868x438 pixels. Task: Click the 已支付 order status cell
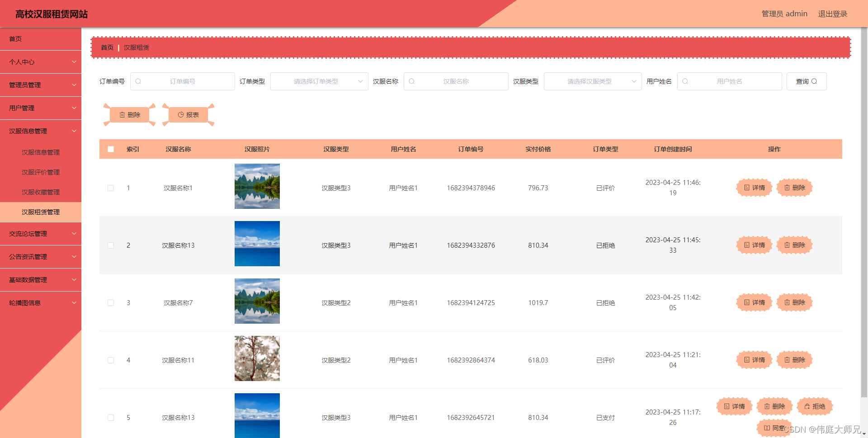tap(605, 418)
